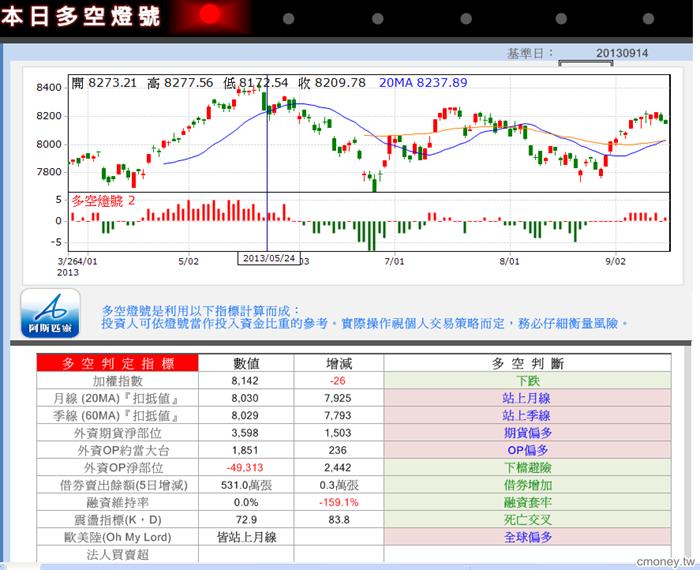
Task: Click the 站上月線 judgment link
Action: tap(527, 398)
